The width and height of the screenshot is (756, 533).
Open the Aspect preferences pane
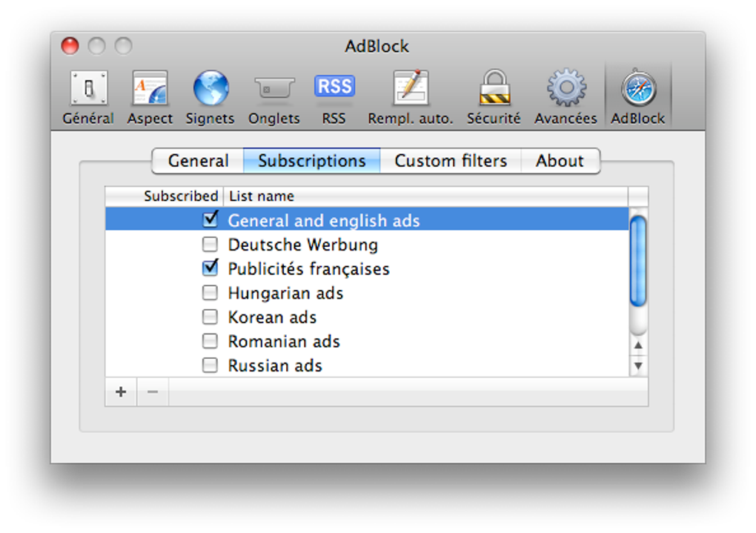(150, 98)
